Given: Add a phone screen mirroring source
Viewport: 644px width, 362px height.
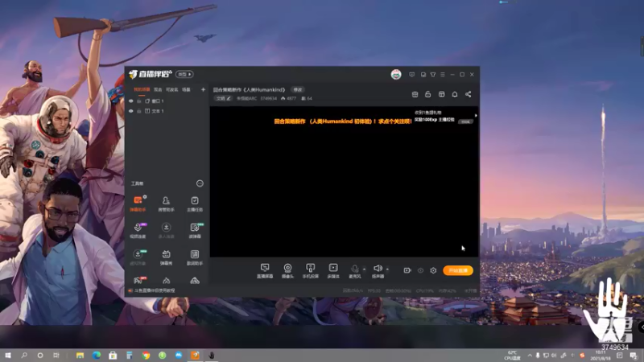Looking at the screenshot, I should point(311,271).
